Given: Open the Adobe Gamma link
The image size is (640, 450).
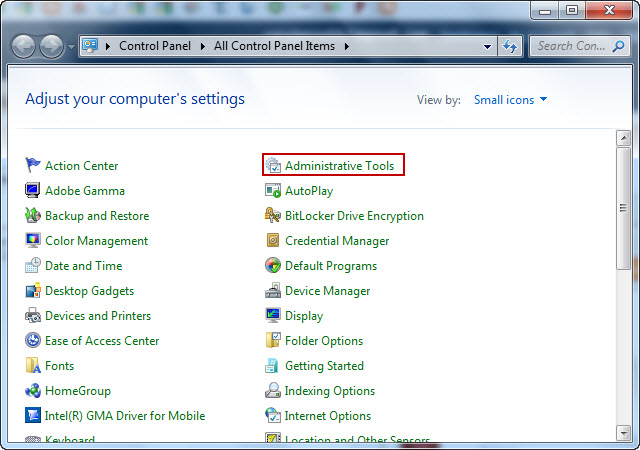Looking at the screenshot, I should (85, 191).
